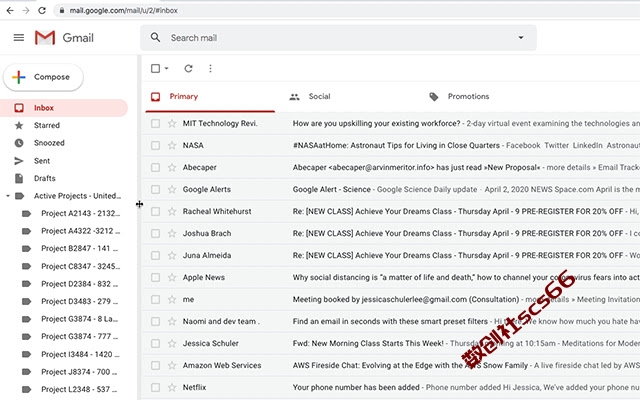This screenshot has height=400, width=640.
Task: Click the search magnifier icon
Action: 155,38
